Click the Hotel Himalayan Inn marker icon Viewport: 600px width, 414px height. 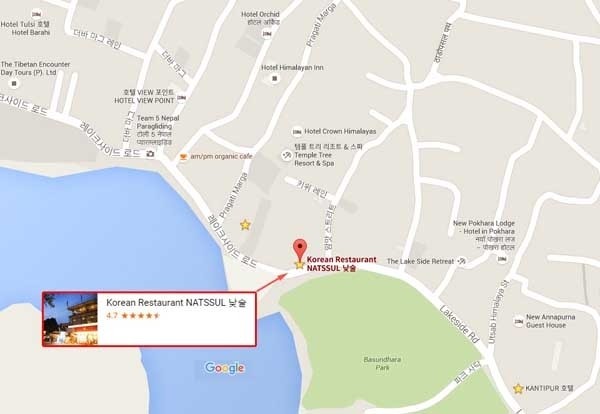[x=274, y=79]
